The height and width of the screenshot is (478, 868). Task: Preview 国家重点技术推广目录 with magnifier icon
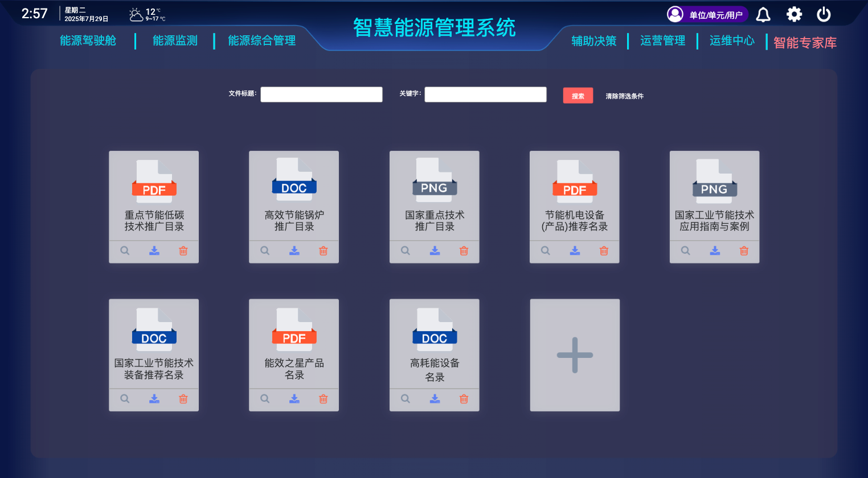tap(406, 250)
